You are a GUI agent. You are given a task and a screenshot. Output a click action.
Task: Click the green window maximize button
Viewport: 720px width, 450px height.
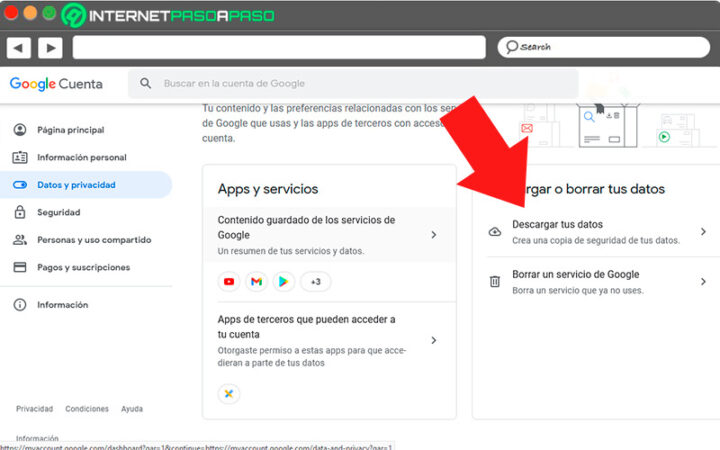pyautogui.click(x=49, y=12)
